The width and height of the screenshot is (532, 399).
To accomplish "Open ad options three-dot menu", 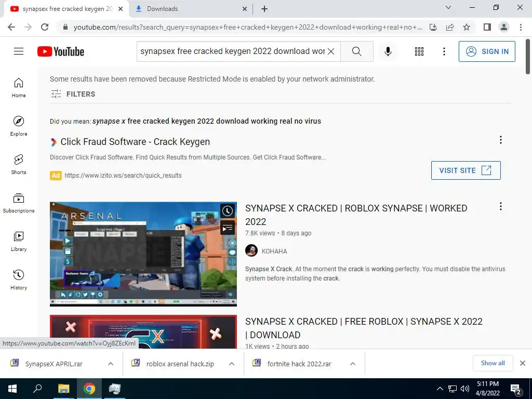I will [x=500, y=140].
